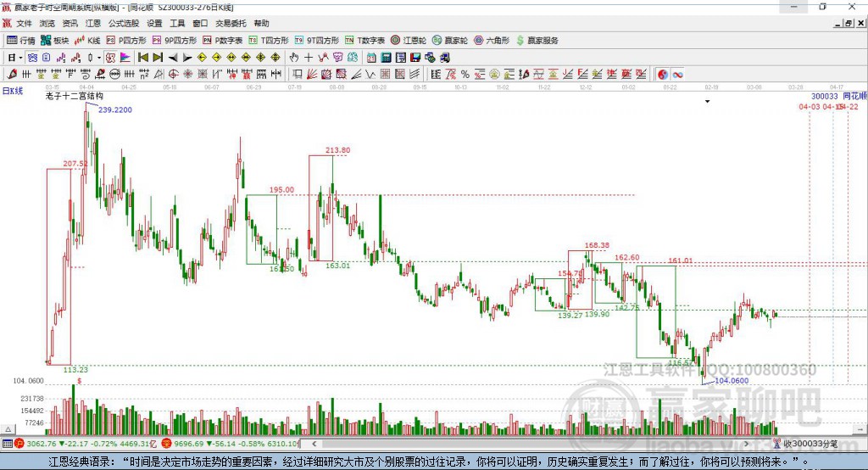Click the red floppy save icon
Image resolution: width=868 pixels, height=470 pixels.
coord(415,58)
